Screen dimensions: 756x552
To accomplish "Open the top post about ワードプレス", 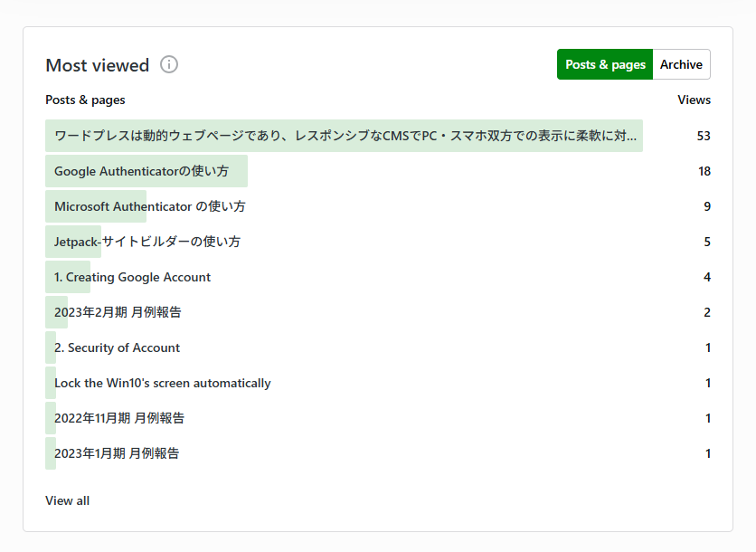I will [345, 136].
